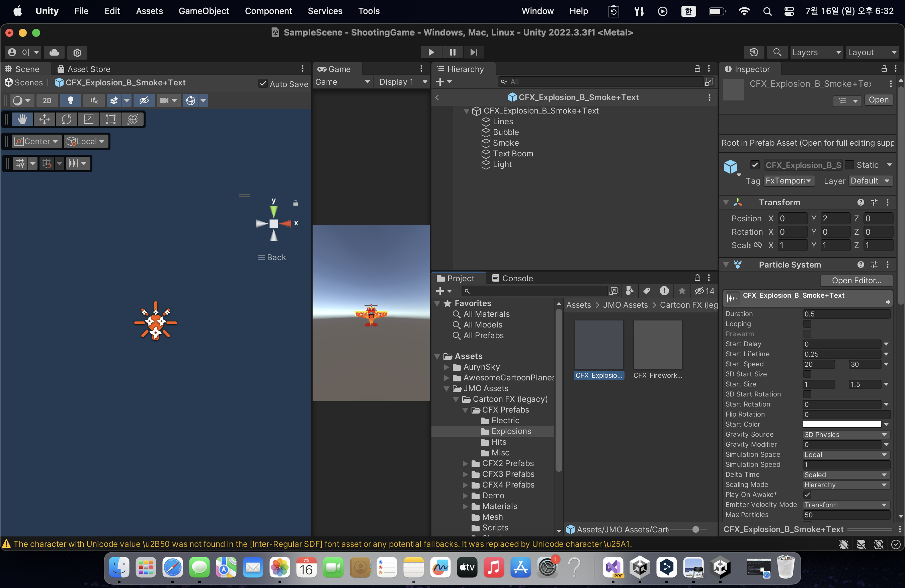Select the Rect transform tool

click(111, 120)
